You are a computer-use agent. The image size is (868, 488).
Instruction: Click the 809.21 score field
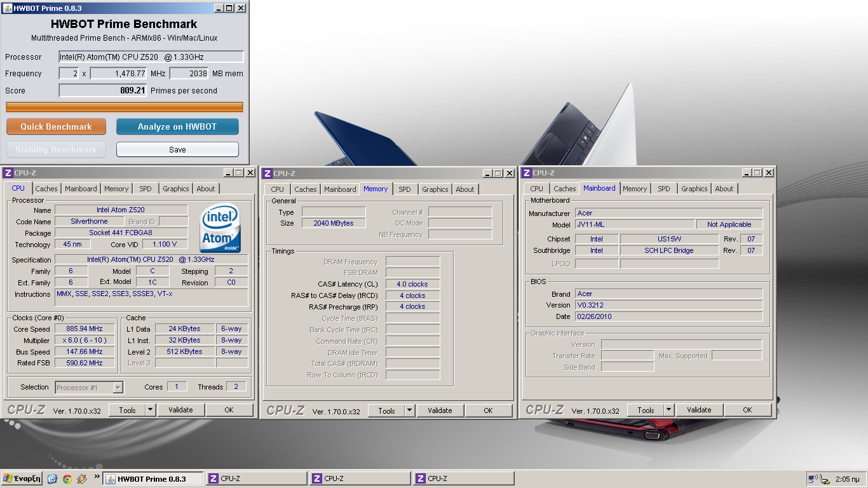pyautogui.click(x=103, y=90)
